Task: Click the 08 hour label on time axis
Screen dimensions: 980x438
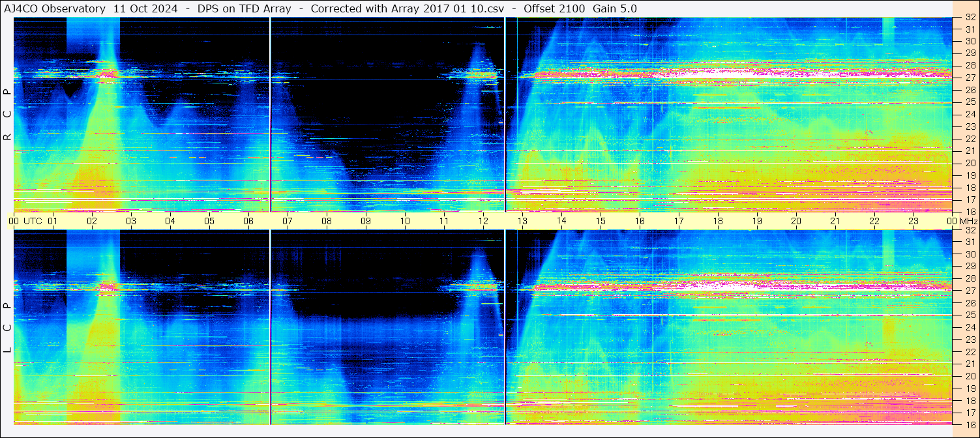Action: pos(327,221)
